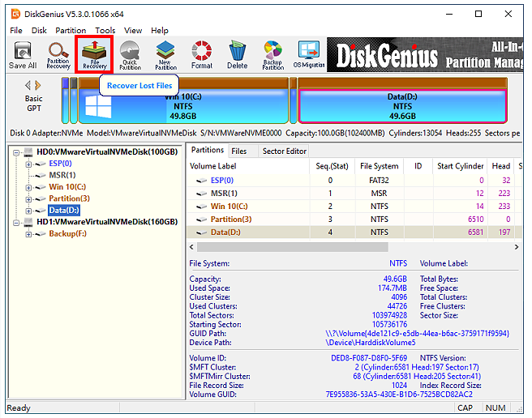The height and width of the screenshot is (418, 532).
Task: Expand the Partition(3) tree node
Action: click(28, 199)
